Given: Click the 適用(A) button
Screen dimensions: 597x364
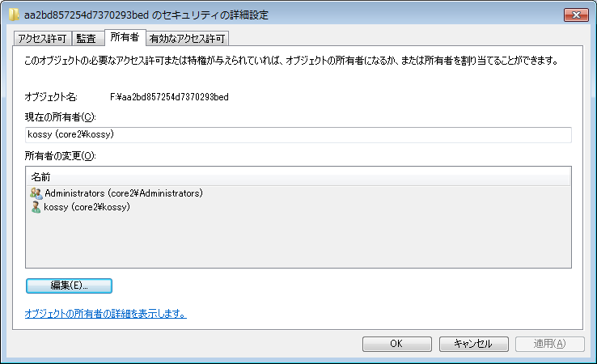Looking at the screenshot, I should (548, 343).
